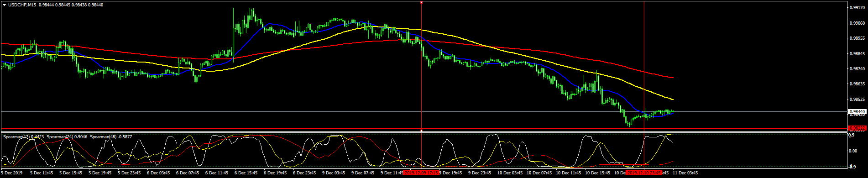The width and height of the screenshot is (868, 178).
Task: Click the 9 Dec 03:45 time axis label
Action: (334, 173)
